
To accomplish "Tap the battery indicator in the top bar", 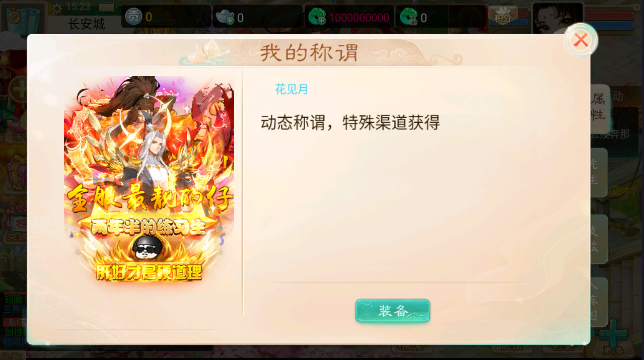I will [x=107, y=7].
